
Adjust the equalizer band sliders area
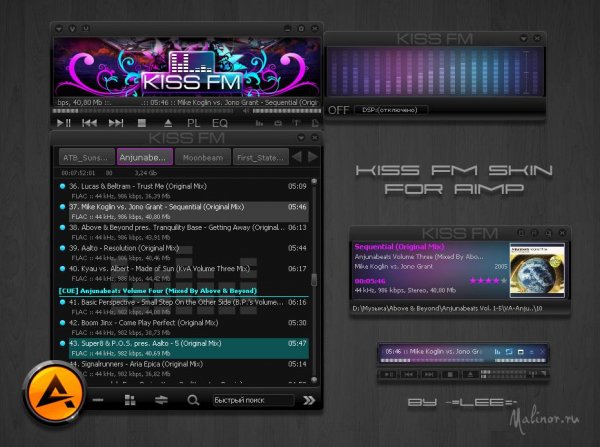[435, 72]
